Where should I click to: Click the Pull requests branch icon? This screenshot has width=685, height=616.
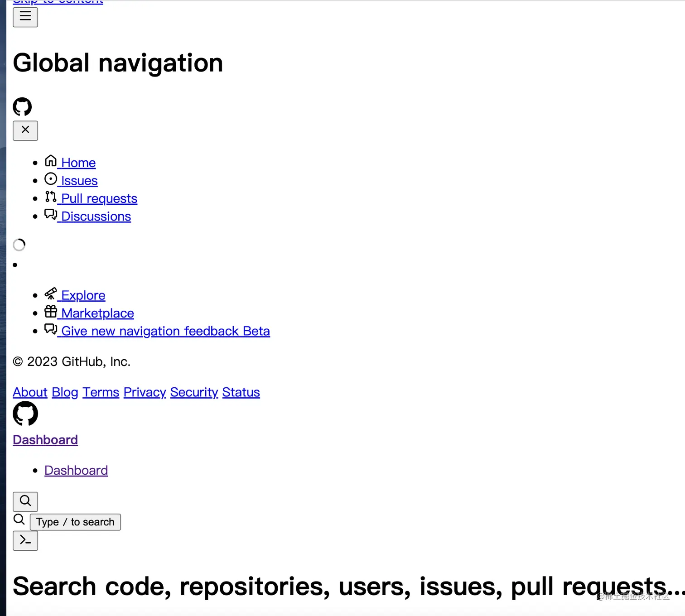click(51, 197)
